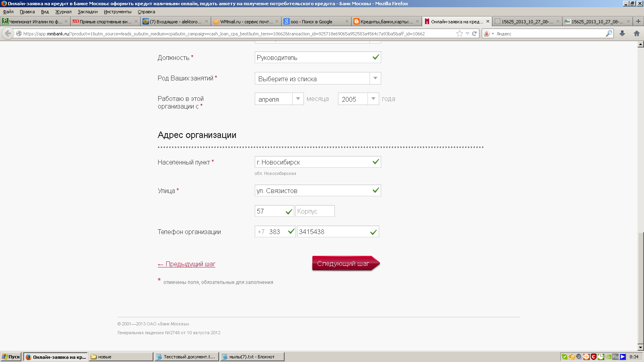The width and height of the screenshot is (644, 362).
Task: Open новые folder from taskbar
Action: point(121,357)
